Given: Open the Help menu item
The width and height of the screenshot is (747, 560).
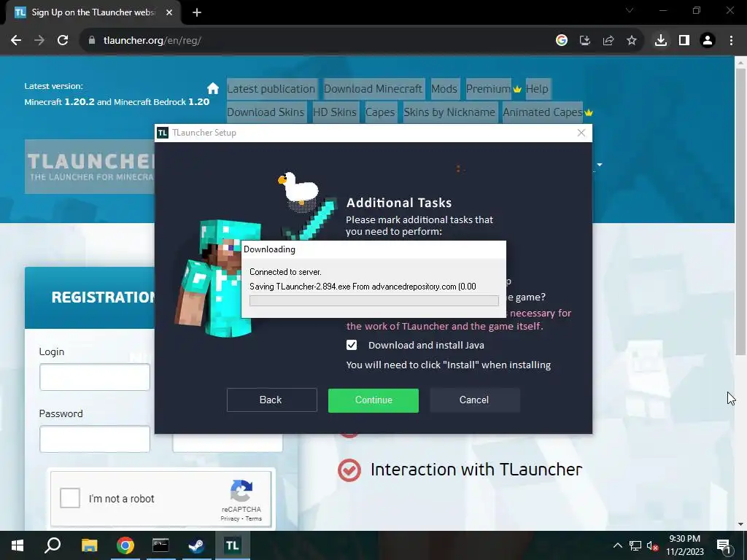Looking at the screenshot, I should pos(537,89).
